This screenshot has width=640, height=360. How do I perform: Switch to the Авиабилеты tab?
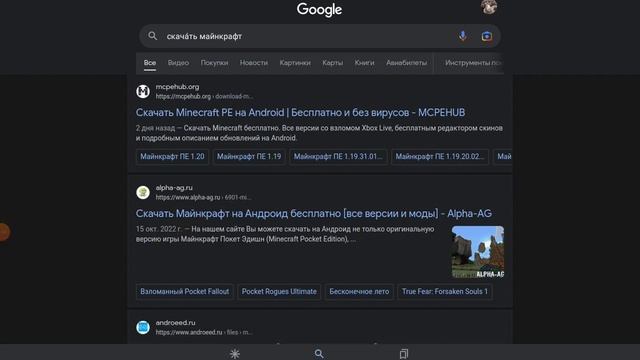pyautogui.click(x=407, y=63)
